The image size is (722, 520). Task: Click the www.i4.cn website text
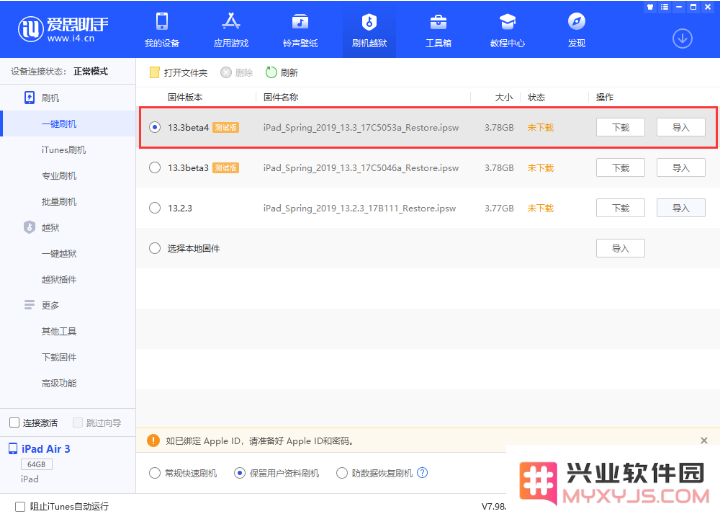(70, 38)
